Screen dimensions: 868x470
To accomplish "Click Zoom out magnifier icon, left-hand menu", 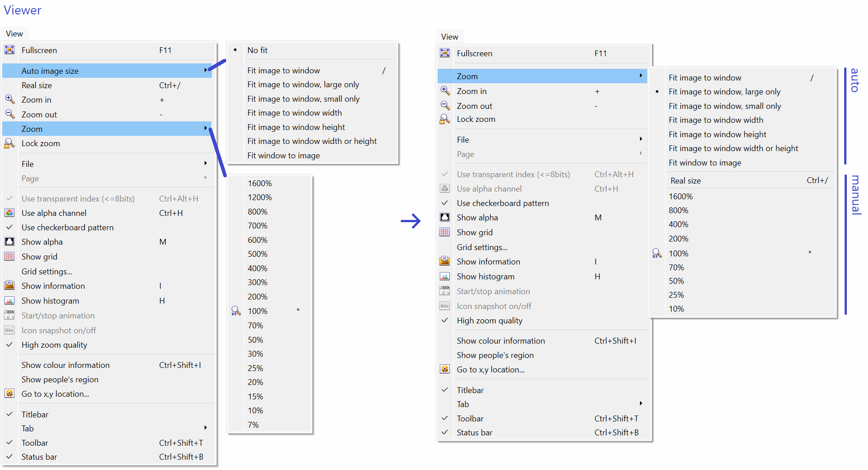I will 9,114.
